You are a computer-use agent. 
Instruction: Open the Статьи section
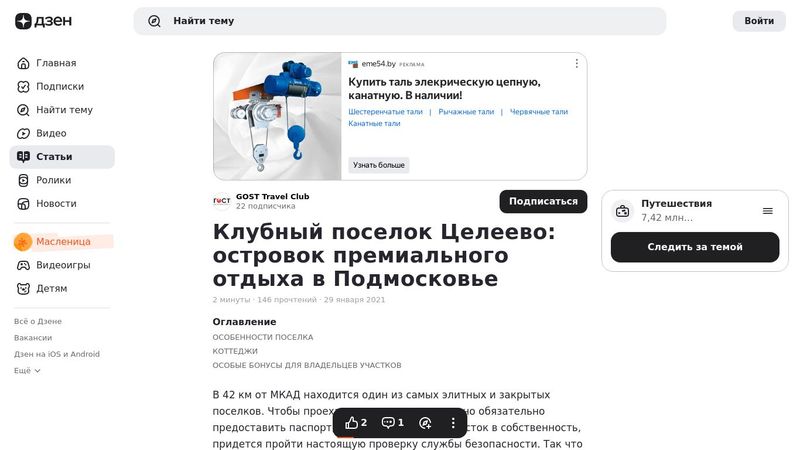click(x=62, y=157)
